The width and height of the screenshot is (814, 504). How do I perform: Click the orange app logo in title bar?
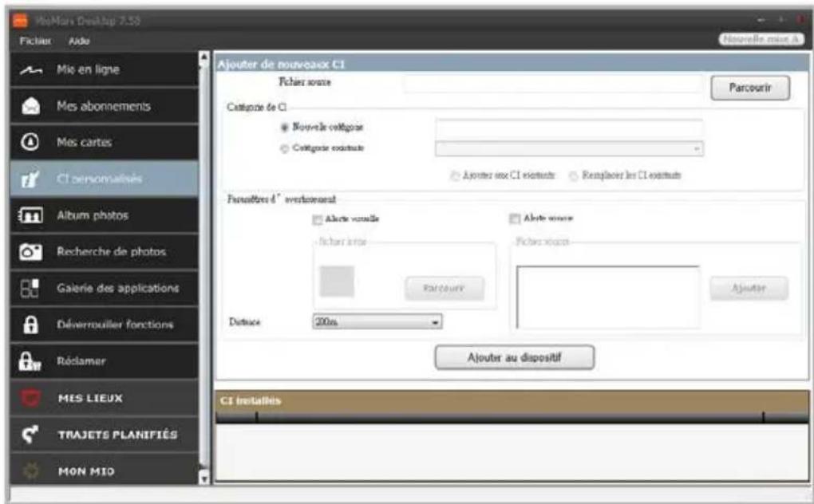[20, 21]
